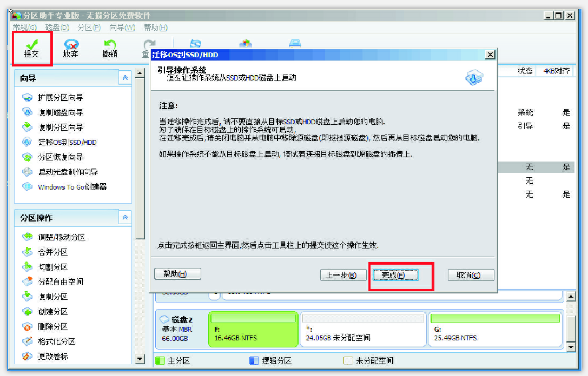Click the 状态 column header
The width and height of the screenshot is (588, 376).
pos(525,71)
